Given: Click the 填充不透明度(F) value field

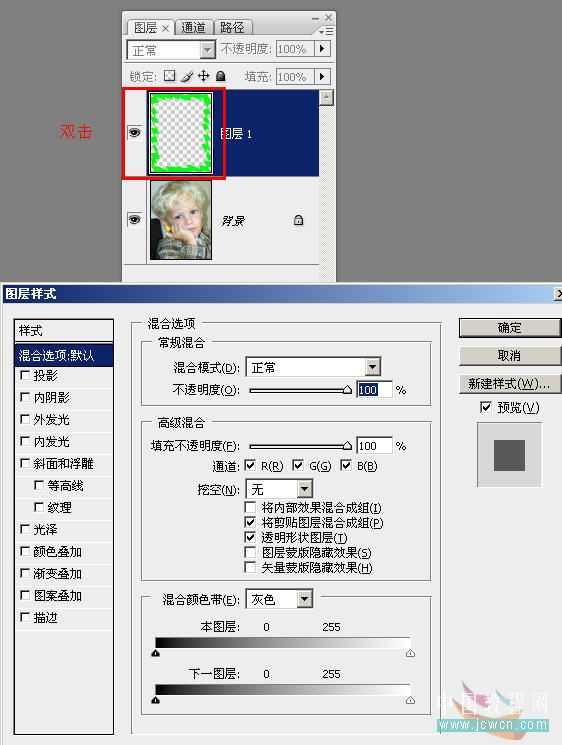Looking at the screenshot, I should [374, 446].
